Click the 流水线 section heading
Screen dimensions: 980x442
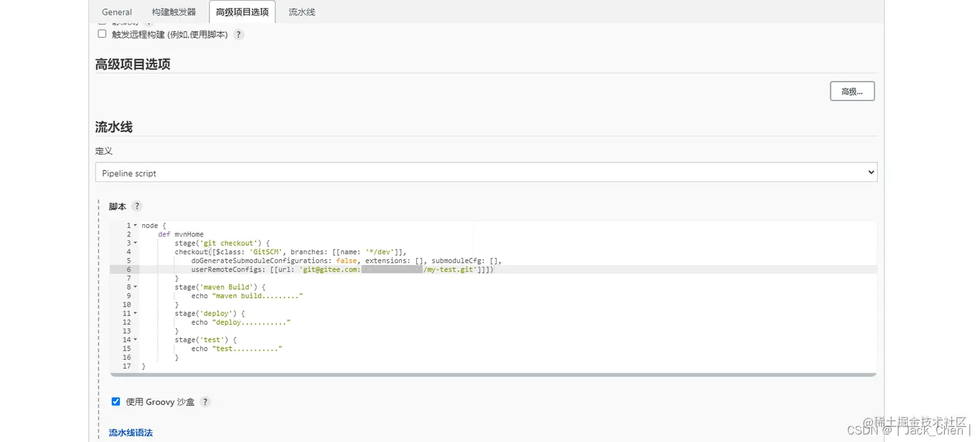click(x=114, y=127)
